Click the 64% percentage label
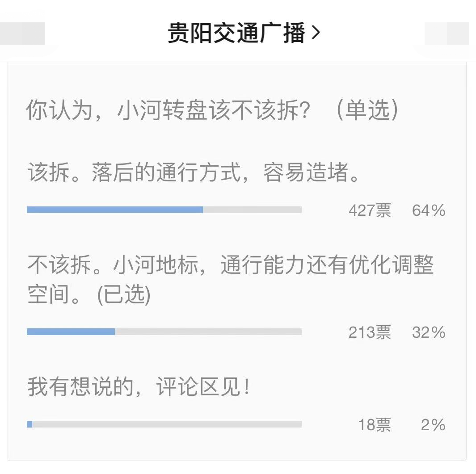The width and height of the screenshot is (476, 474). point(428,210)
